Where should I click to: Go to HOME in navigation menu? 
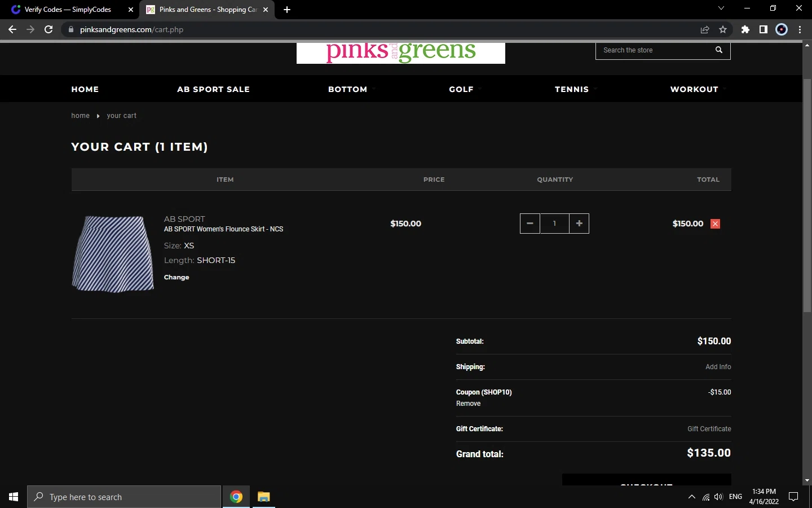tap(85, 89)
